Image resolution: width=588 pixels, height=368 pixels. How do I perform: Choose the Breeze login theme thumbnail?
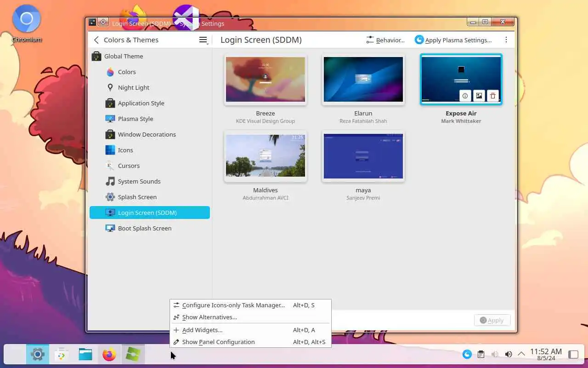pyautogui.click(x=266, y=79)
